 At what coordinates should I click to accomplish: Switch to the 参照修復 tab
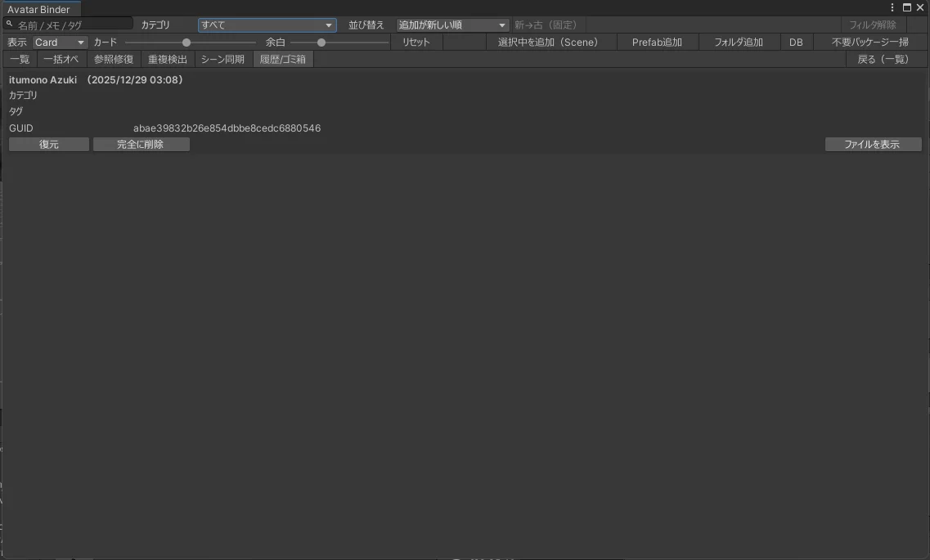click(x=114, y=60)
